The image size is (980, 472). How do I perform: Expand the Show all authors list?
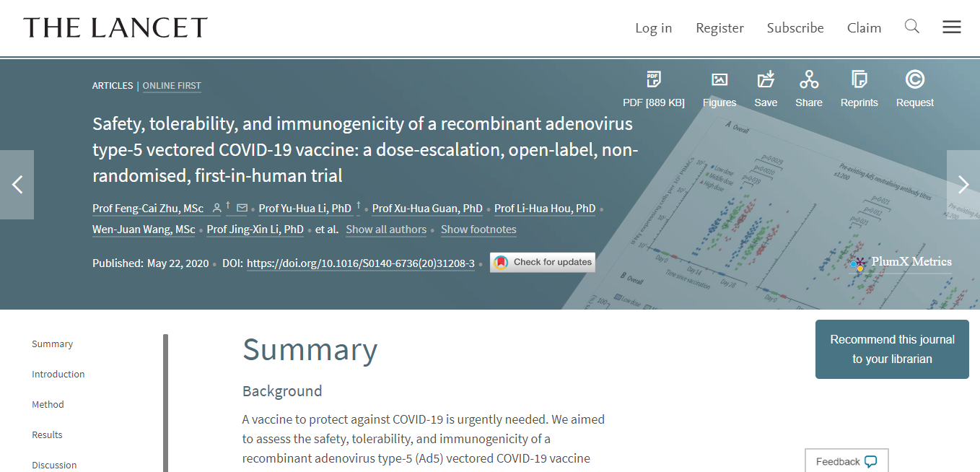[386, 230]
